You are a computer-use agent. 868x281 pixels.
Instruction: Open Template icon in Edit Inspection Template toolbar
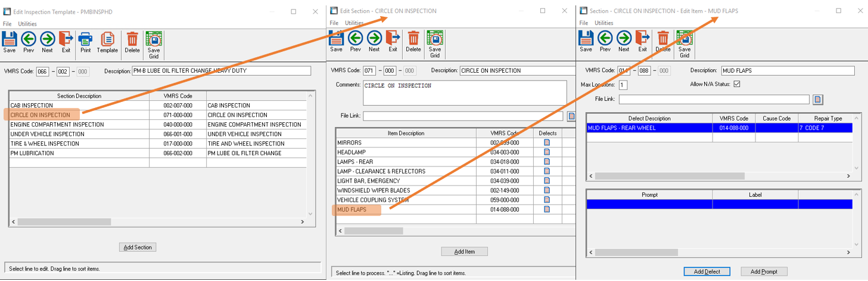(107, 42)
